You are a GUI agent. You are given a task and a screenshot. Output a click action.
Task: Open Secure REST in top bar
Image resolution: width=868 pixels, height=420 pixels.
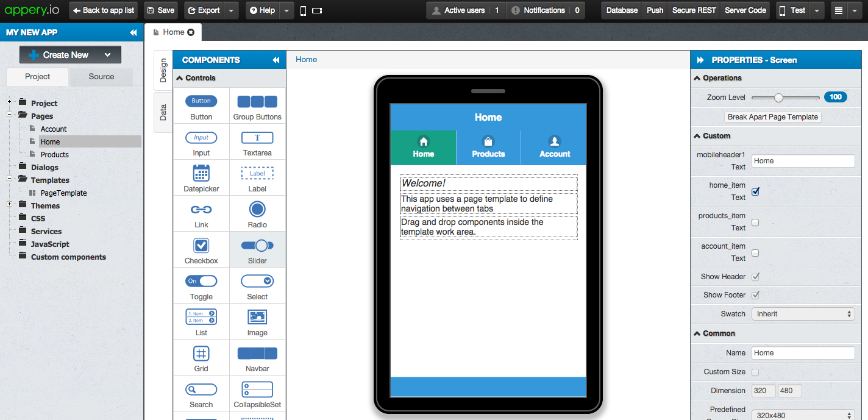694,10
